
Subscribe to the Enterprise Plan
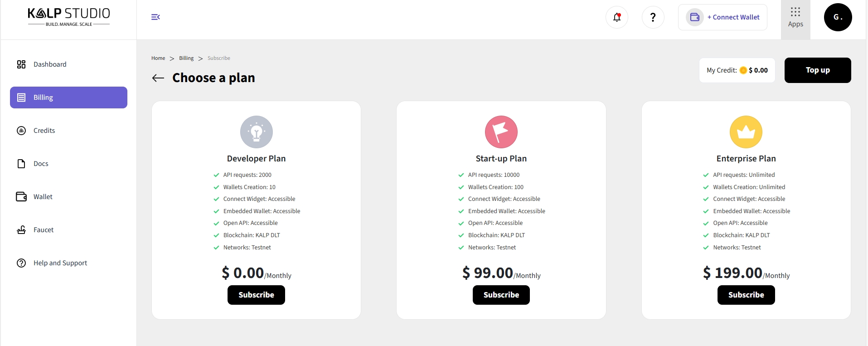pyautogui.click(x=746, y=295)
